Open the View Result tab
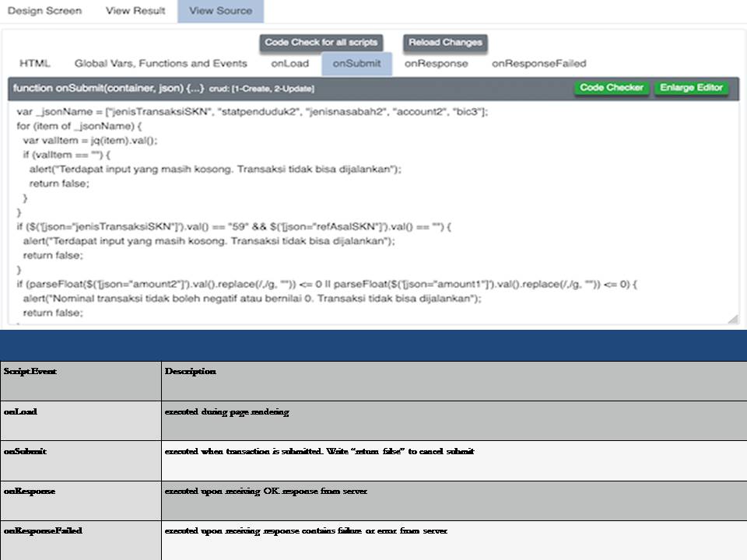Image resolution: width=747 pixels, height=560 pixels. click(135, 11)
